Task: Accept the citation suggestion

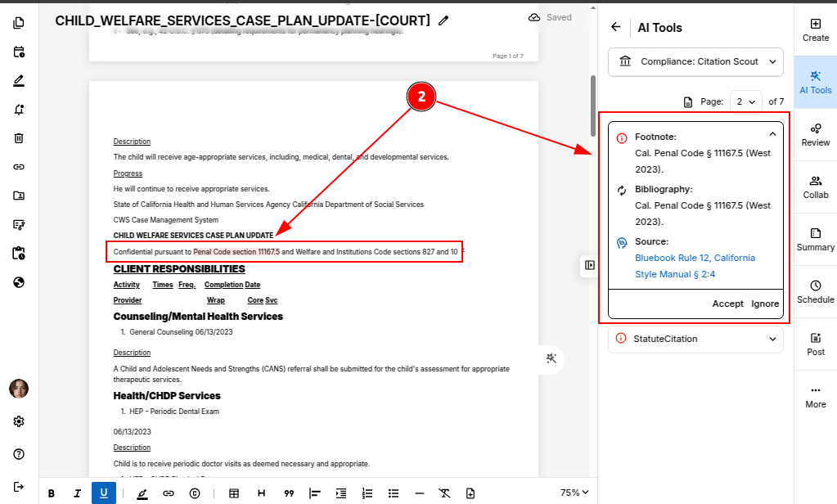Action: [727, 304]
